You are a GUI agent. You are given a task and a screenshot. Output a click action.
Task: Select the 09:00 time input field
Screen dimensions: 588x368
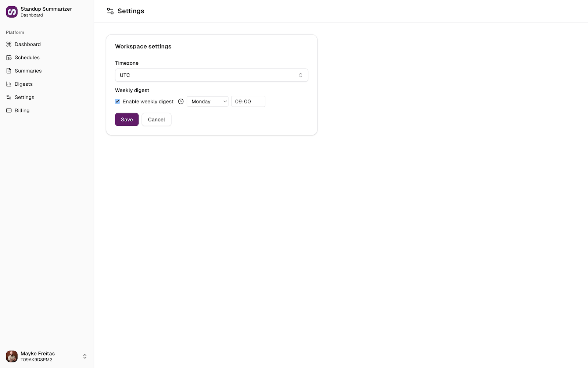click(248, 101)
